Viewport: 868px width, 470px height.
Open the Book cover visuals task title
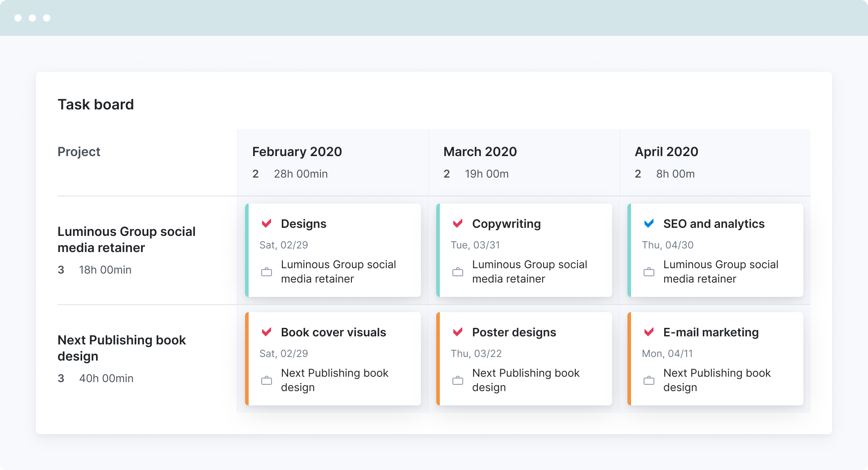pyautogui.click(x=333, y=332)
